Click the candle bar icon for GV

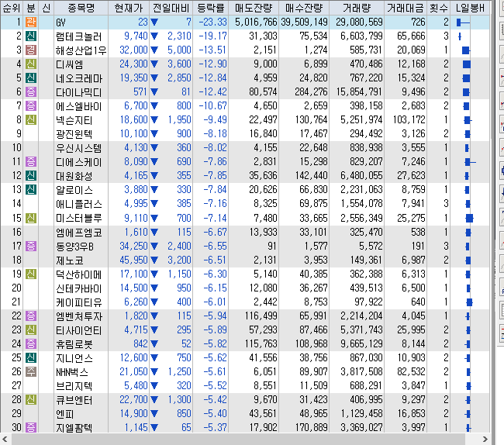point(463,22)
